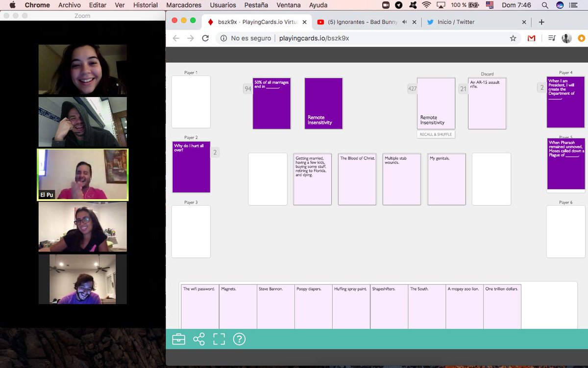Select the bszk9x PlayingCards.io tab

tap(257, 22)
